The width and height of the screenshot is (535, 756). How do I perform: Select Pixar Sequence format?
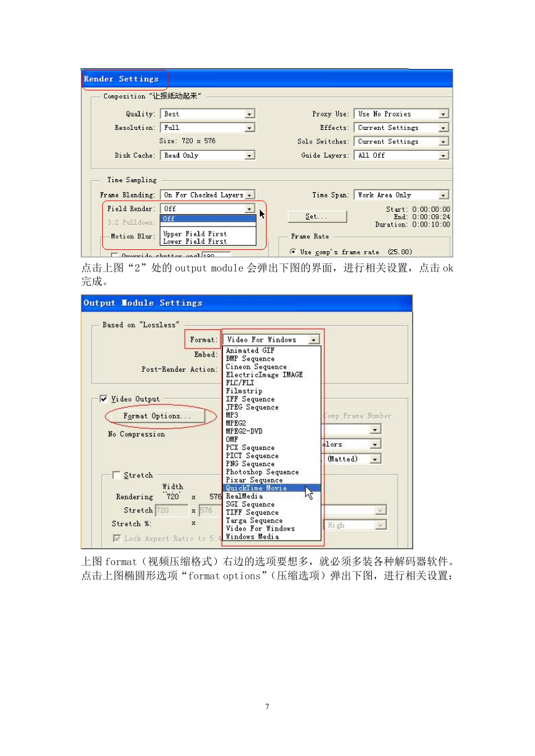pos(272,480)
